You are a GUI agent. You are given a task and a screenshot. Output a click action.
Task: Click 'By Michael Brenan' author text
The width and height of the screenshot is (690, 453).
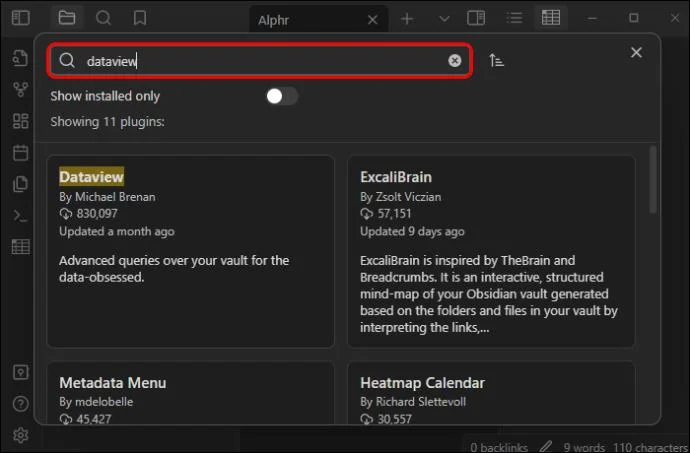[107, 197]
